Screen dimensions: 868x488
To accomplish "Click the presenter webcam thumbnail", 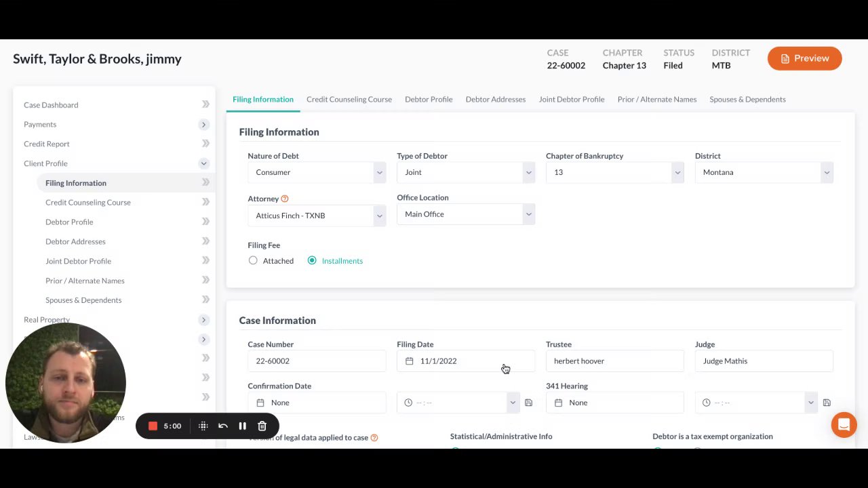I will 66,383.
